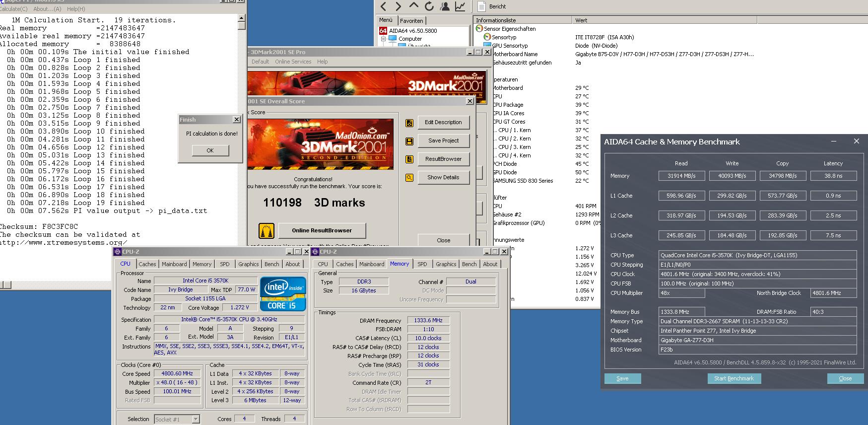Click the Sensor Eigenschaften gauge icon

[x=479, y=29]
